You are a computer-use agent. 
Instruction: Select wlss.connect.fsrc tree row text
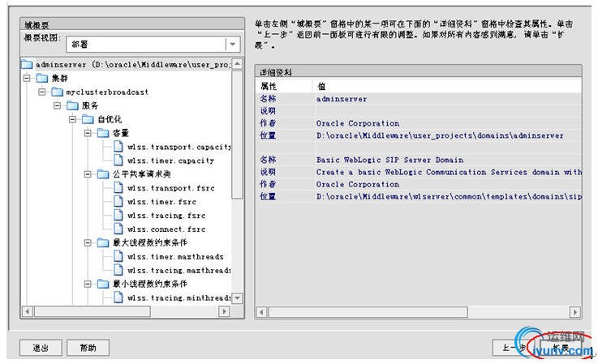click(x=166, y=229)
